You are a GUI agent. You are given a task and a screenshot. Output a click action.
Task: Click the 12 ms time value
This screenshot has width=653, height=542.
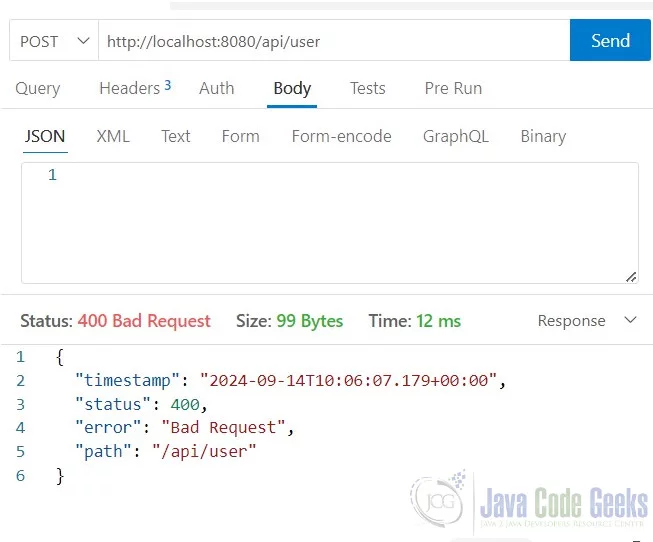(439, 321)
